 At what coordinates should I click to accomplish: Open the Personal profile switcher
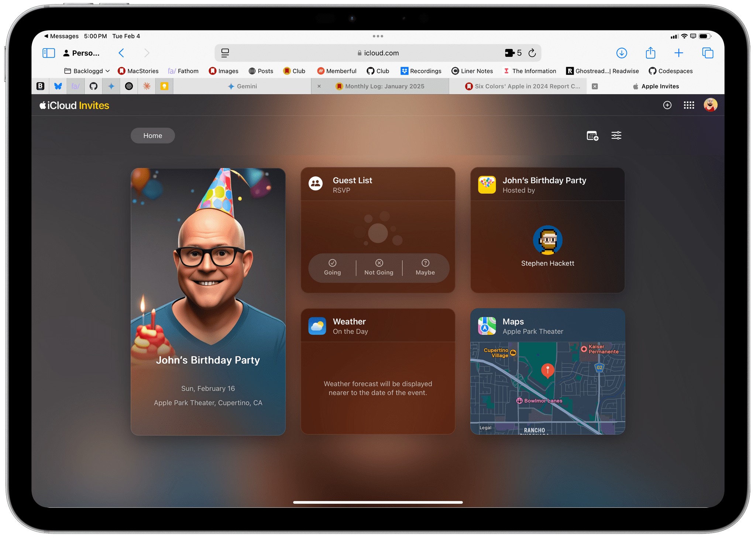81,53
